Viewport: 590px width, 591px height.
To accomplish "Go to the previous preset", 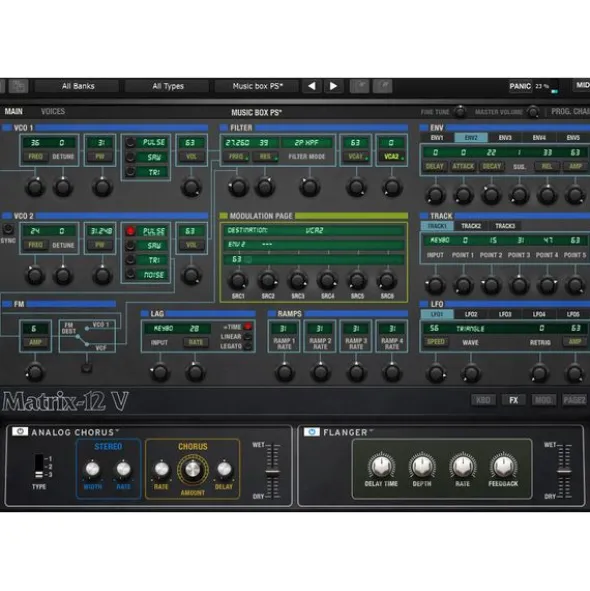I will click(x=312, y=86).
